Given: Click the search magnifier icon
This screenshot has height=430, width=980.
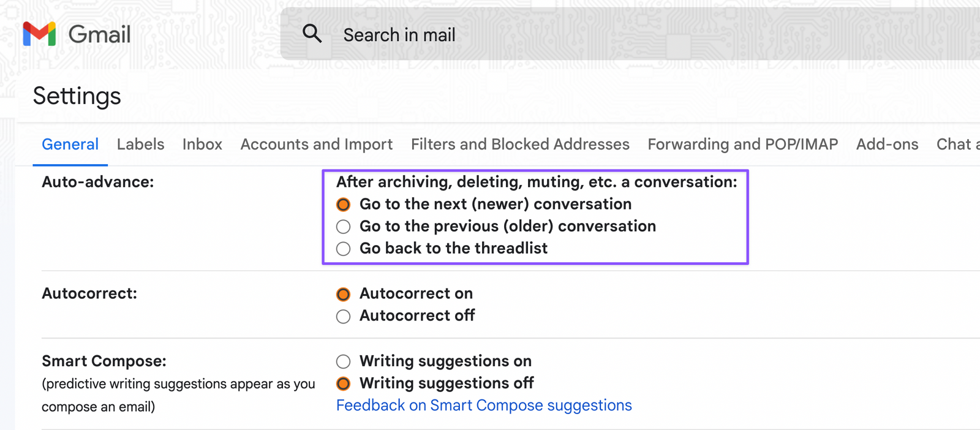Looking at the screenshot, I should 313,34.
